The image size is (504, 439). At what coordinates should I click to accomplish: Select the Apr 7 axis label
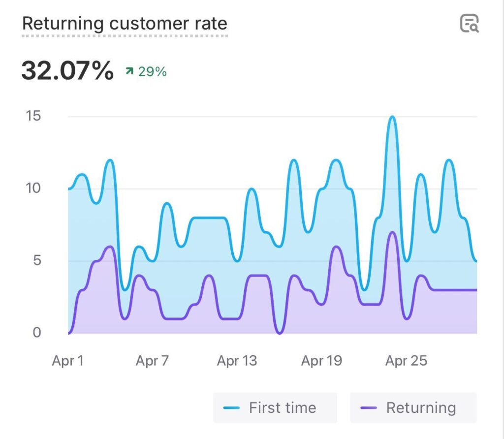coord(152,361)
